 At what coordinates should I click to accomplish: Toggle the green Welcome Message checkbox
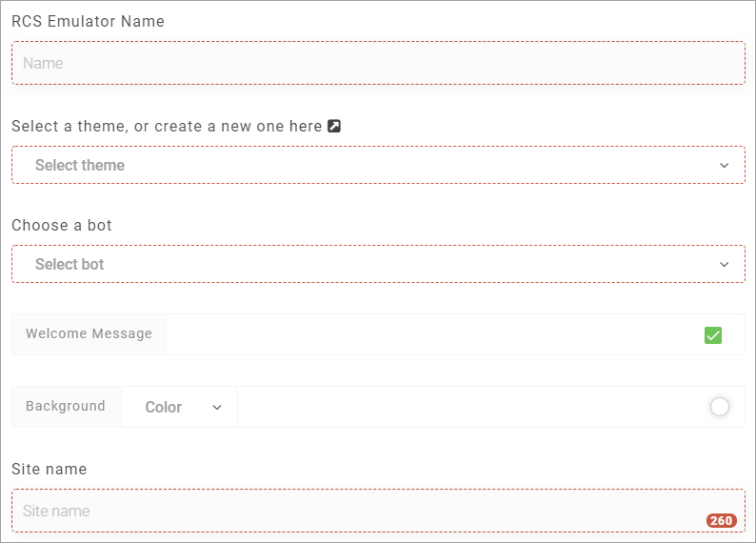coord(712,335)
